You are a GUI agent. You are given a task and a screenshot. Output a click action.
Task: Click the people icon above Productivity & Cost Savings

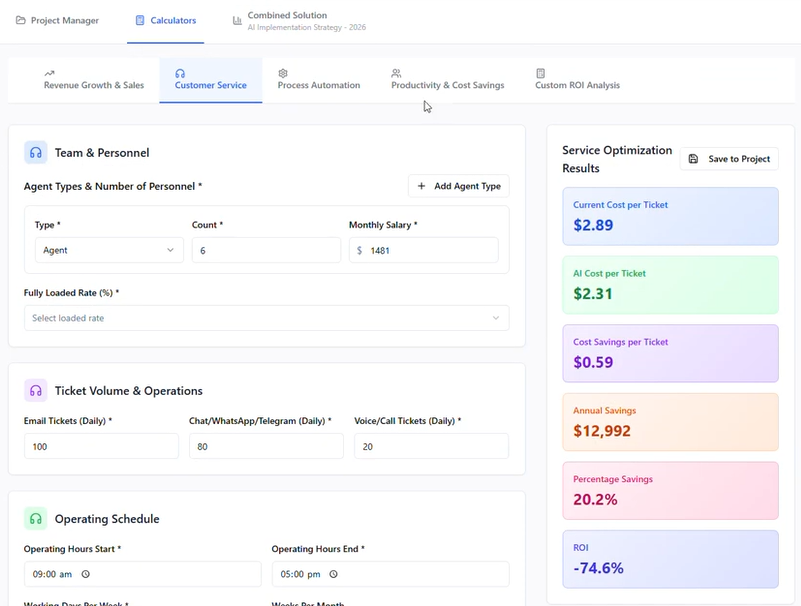pos(396,74)
